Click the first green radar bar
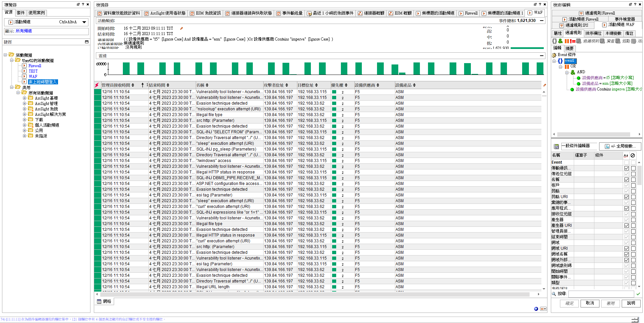This screenshot has height=323, width=644. click(126, 69)
